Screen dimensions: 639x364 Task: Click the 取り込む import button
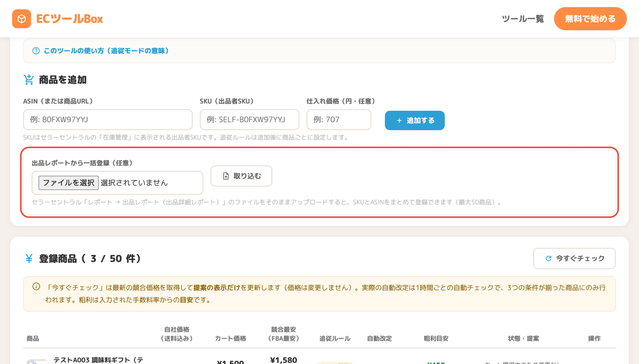242,176
